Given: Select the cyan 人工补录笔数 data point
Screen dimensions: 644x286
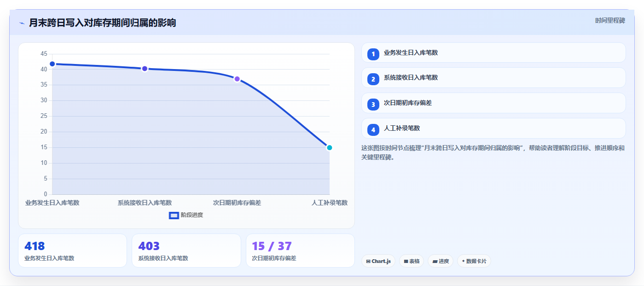Looking at the screenshot, I should [x=329, y=148].
